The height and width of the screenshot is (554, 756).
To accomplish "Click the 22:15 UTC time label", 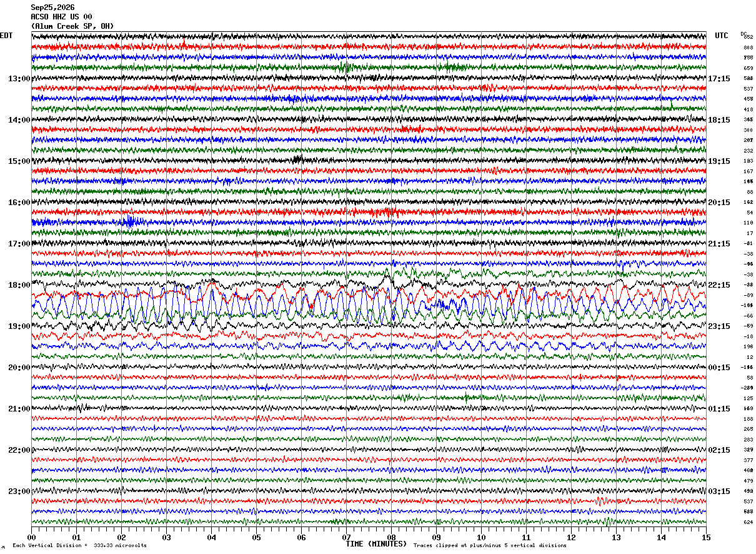I will pyautogui.click(x=719, y=285).
